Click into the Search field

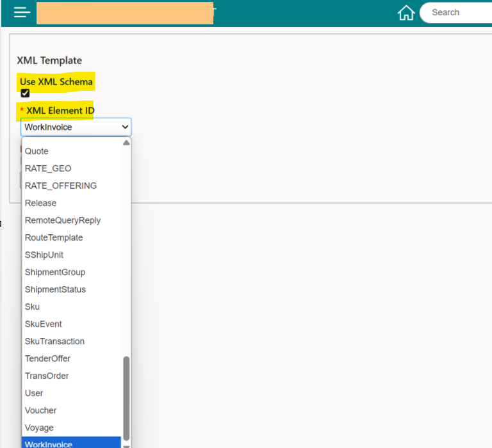457,13
